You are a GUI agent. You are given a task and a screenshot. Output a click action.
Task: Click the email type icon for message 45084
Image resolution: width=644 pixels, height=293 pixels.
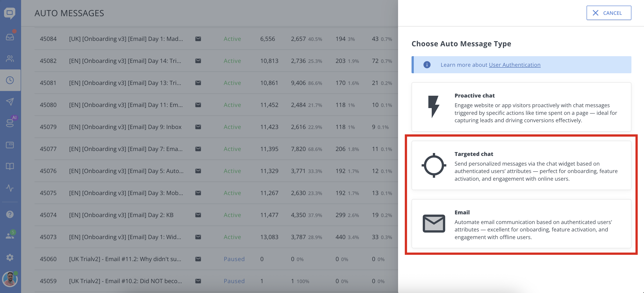click(x=198, y=39)
